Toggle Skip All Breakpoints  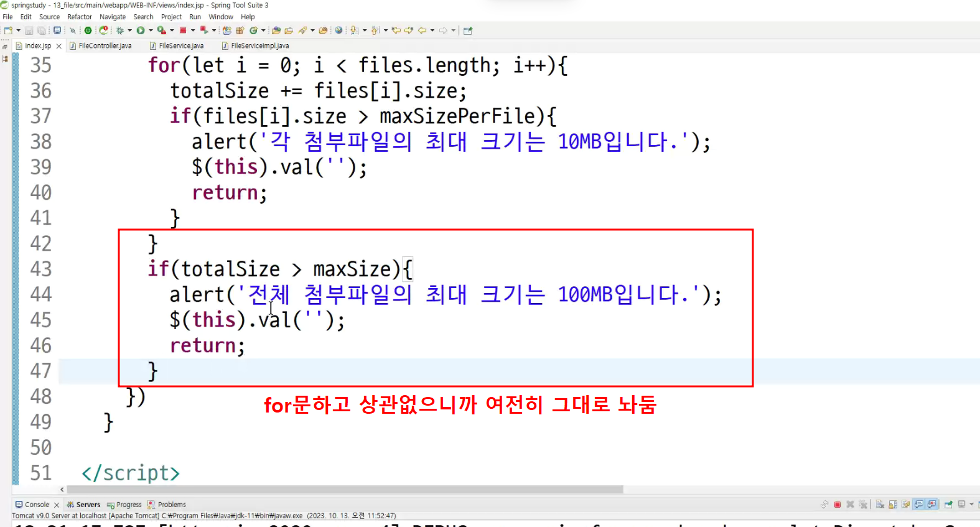click(72, 30)
